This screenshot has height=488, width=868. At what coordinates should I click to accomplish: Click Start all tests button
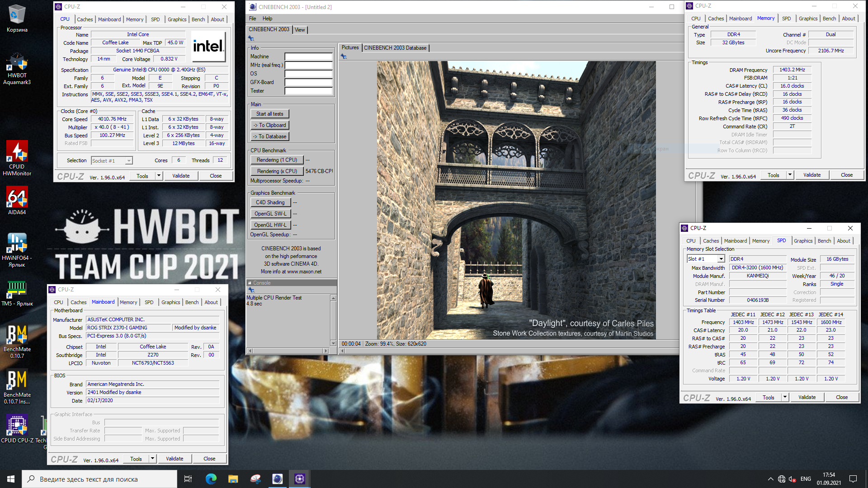[269, 114]
